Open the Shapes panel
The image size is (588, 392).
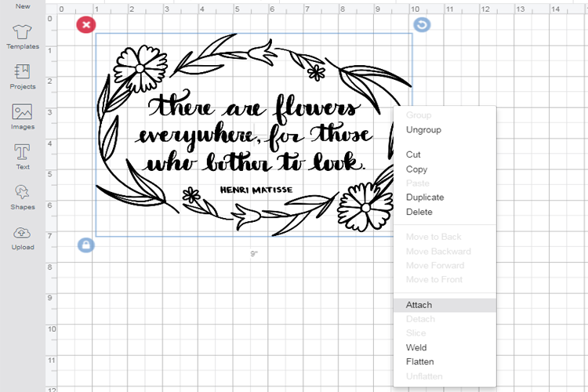pos(23,198)
